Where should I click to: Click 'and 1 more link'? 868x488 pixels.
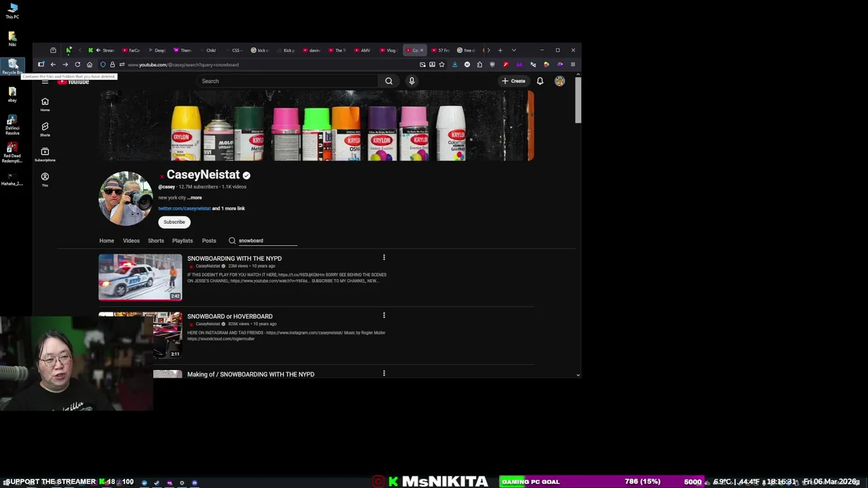pos(229,209)
